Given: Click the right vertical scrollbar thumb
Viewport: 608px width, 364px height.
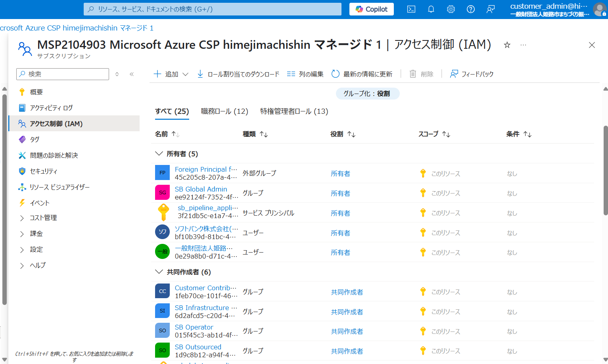Looking at the screenshot, I should 605,171.
